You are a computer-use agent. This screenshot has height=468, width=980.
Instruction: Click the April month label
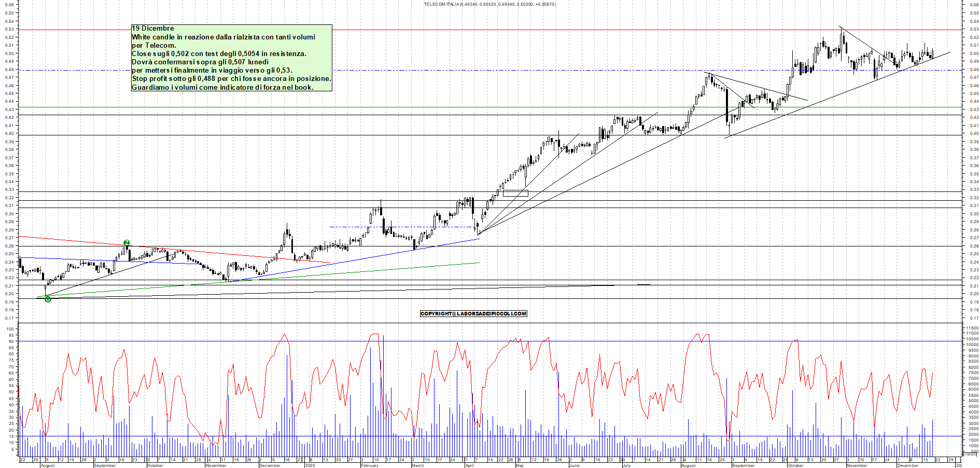tap(469, 465)
